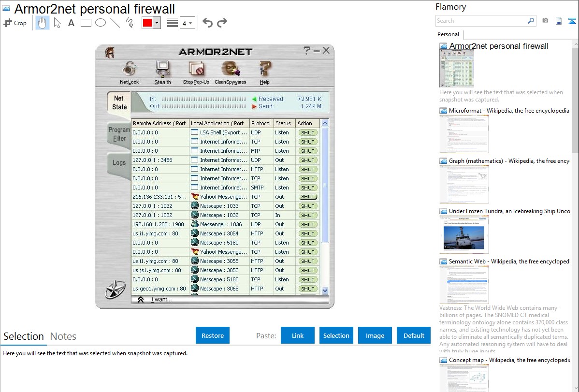Undo the last annotation
Screen dimensions: 579x392
point(207,23)
